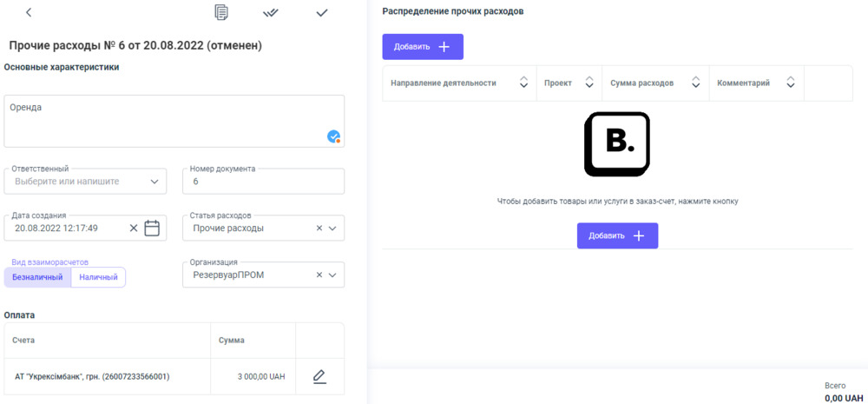Clear the creation date field

point(134,228)
